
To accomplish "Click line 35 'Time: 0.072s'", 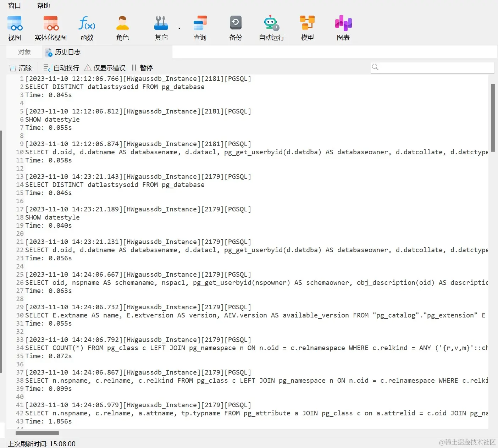I will [x=49, y=356].
